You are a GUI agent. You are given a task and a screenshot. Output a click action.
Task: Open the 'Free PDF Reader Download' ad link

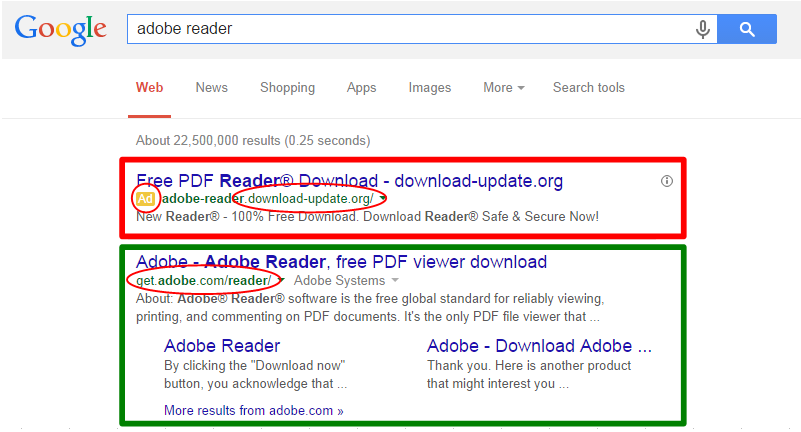(349, 181)
